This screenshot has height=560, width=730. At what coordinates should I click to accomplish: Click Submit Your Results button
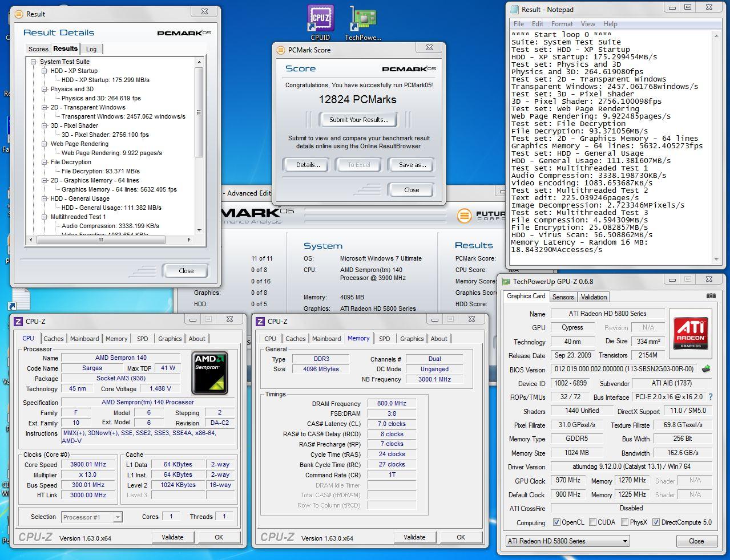[x=358, y=120]
